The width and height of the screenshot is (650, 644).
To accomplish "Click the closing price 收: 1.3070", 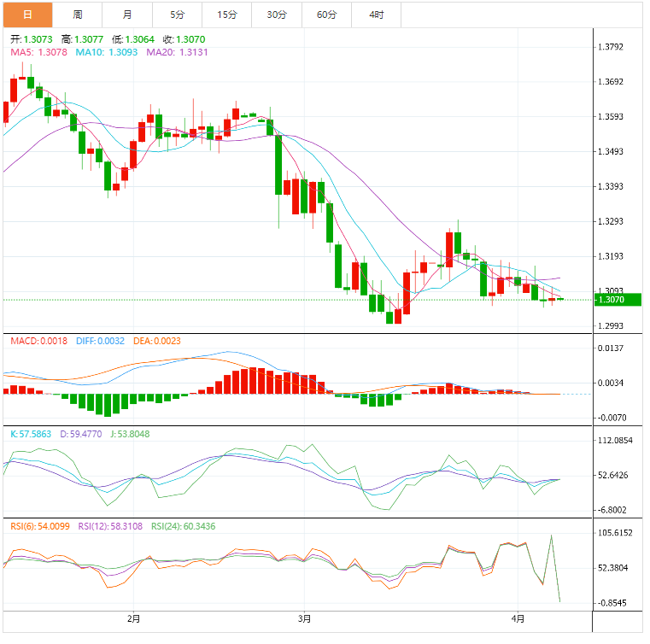I will [184, 39].
